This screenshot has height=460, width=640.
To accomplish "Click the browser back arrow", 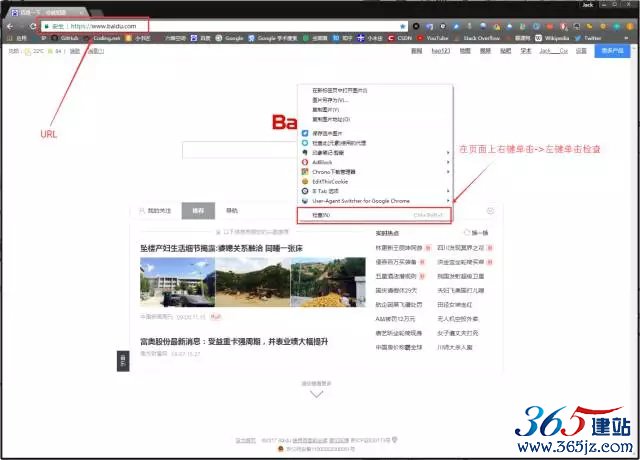I will [x=10, y=26].
